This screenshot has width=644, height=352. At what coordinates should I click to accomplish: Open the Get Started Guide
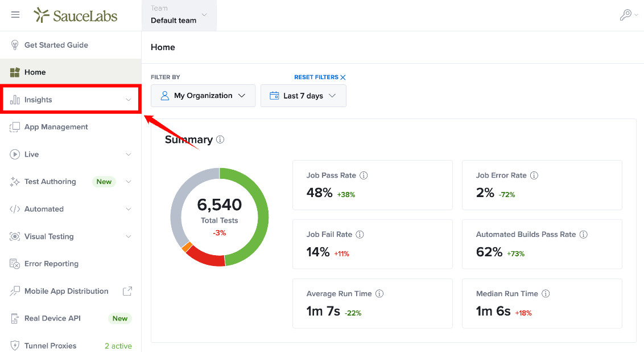coord(71,45)
